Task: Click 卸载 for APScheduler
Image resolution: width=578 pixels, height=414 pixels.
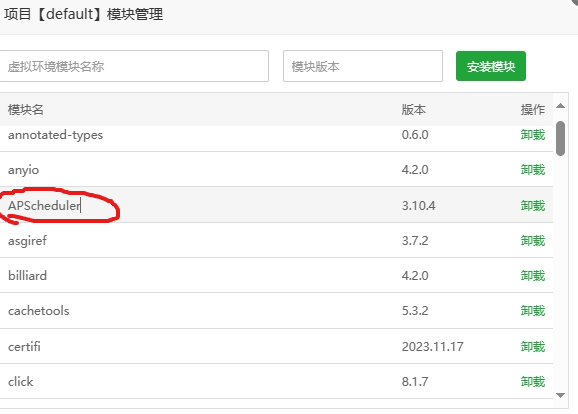Action: click(x=533, y=205)
